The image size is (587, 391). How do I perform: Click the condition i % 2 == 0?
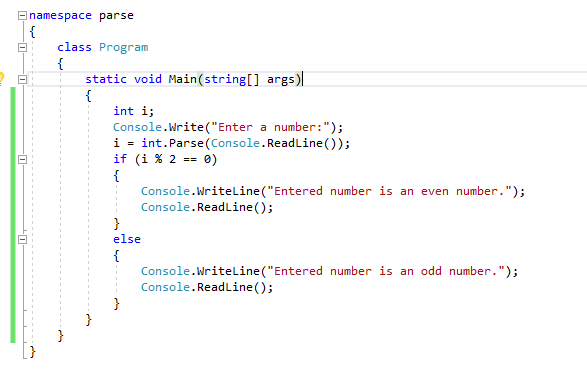tap(176, 160)
